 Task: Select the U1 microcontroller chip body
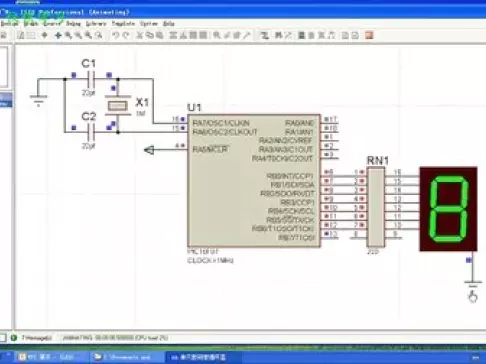(x=254, y=181)
